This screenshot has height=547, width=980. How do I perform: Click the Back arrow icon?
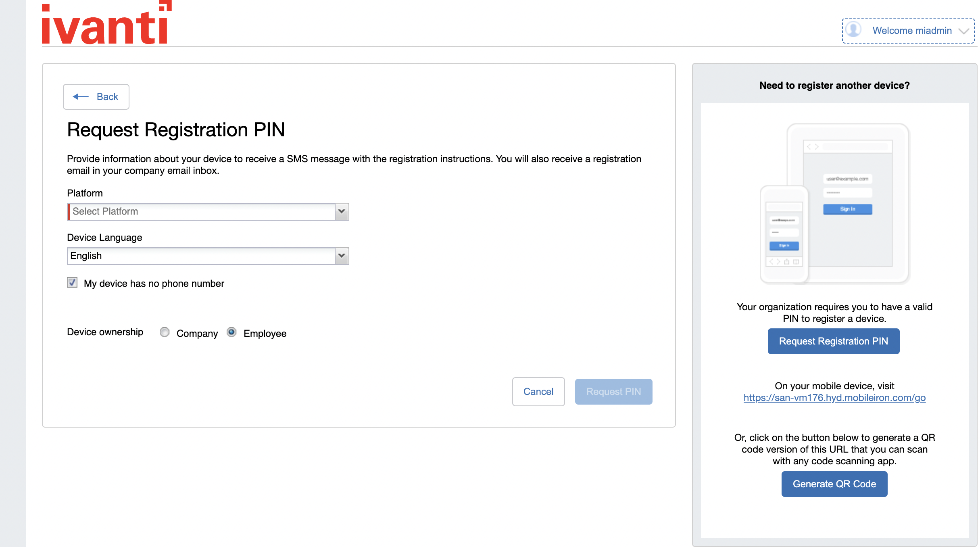81,97
